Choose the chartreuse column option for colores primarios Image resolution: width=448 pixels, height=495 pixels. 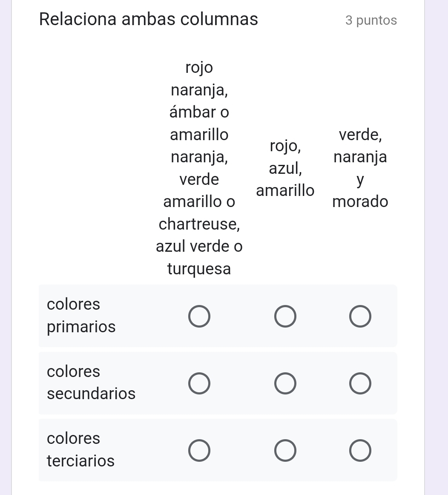tap(199, 316)
